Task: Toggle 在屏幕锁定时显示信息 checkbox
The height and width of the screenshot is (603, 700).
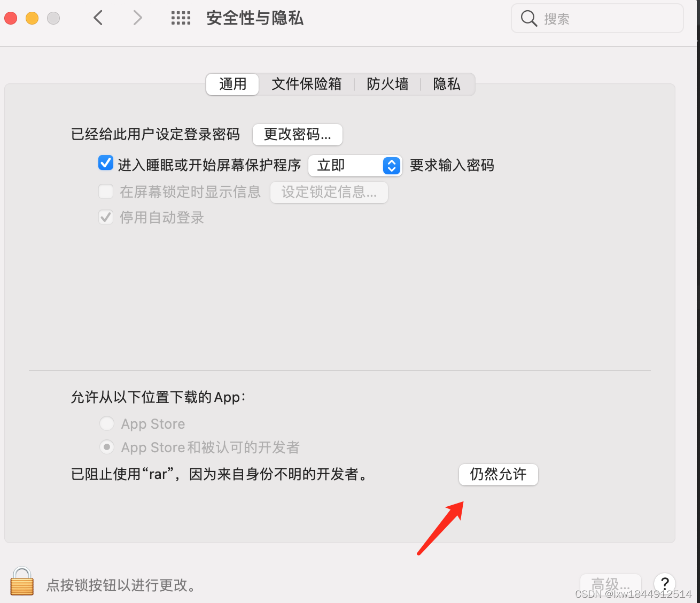Action: [x=106, y=191]
